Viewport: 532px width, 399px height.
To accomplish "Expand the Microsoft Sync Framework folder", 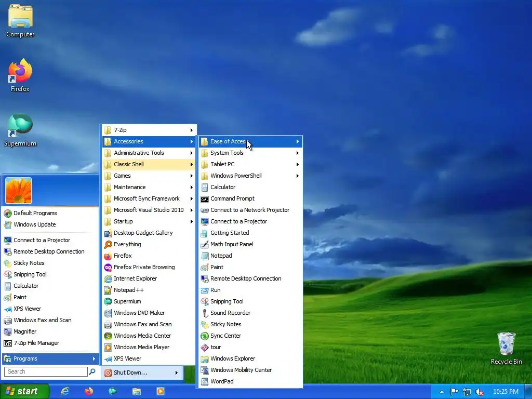I will coord(149,198).
